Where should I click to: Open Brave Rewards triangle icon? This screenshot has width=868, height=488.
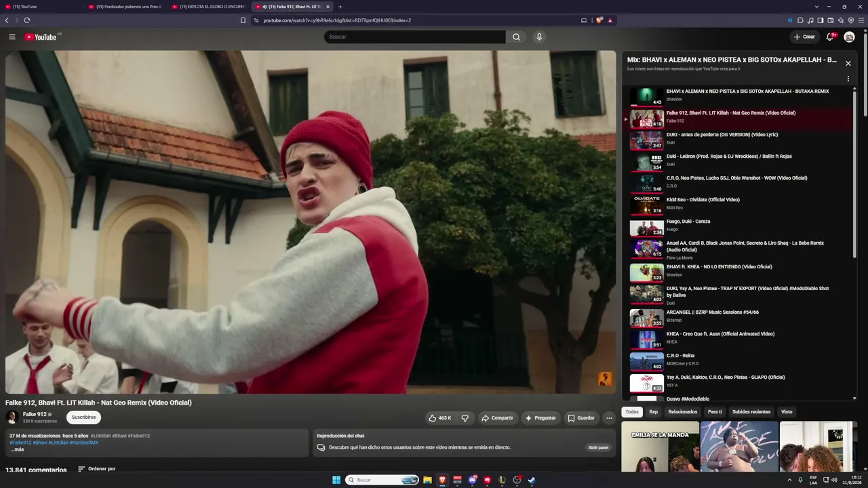(610, 20)
